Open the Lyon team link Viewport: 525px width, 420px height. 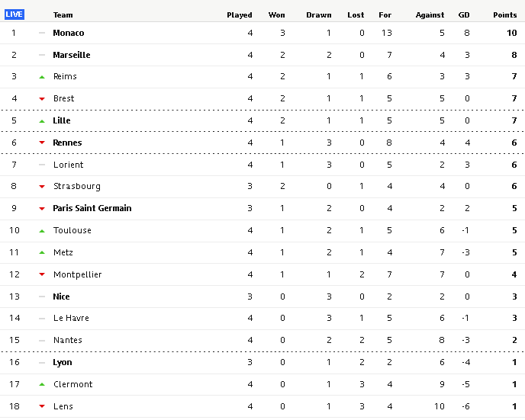tap(63, 363)
